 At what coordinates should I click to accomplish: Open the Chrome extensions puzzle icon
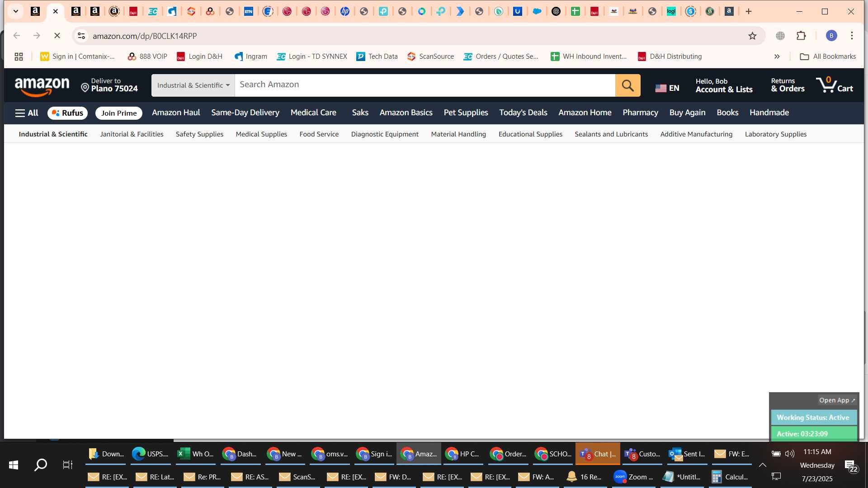click(801, 36)
